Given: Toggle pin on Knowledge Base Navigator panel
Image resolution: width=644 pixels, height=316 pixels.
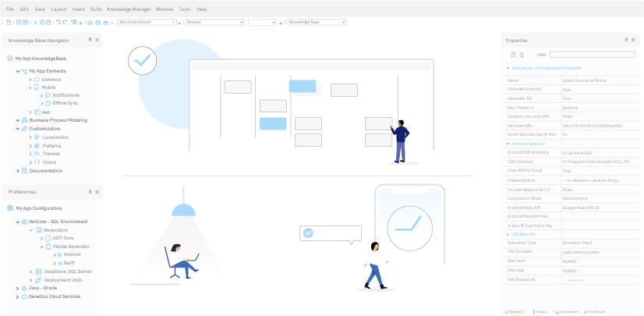Looking at the screenshot, I should (x=90, y=40).
